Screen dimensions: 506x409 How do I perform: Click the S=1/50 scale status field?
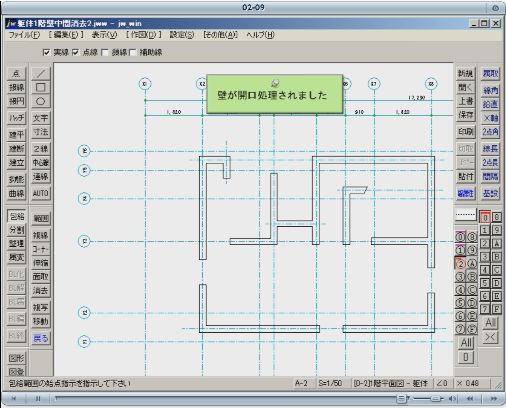(x=331, y=383)
